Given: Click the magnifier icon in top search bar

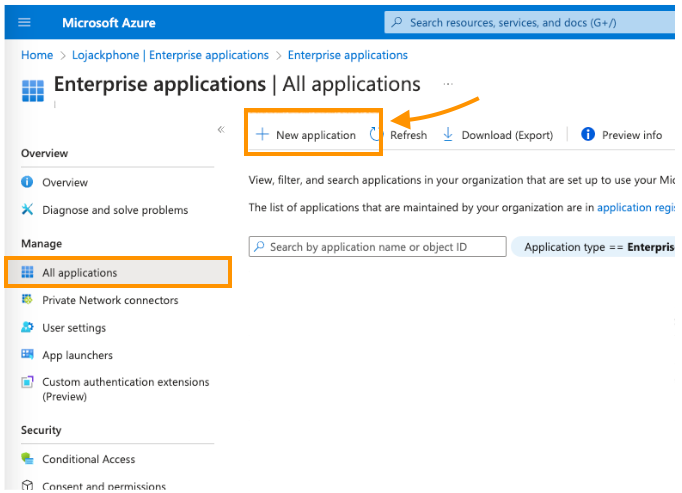Looking at the screenshot, I should pos(397,22).
